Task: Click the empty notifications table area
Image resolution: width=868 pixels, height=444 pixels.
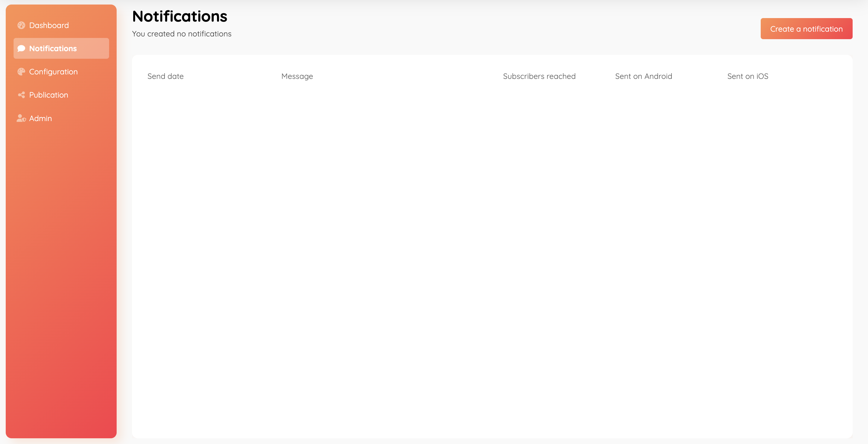Action: [x=492, y=256]
